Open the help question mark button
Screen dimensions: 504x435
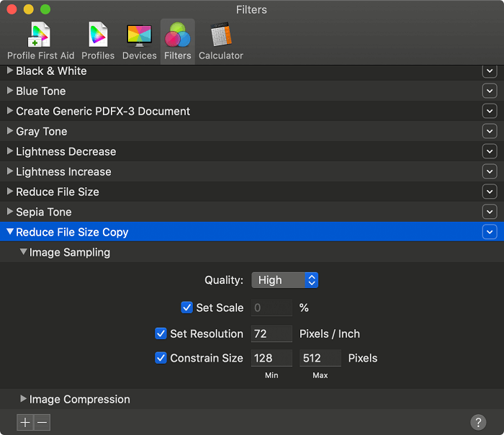pos(478,423)
